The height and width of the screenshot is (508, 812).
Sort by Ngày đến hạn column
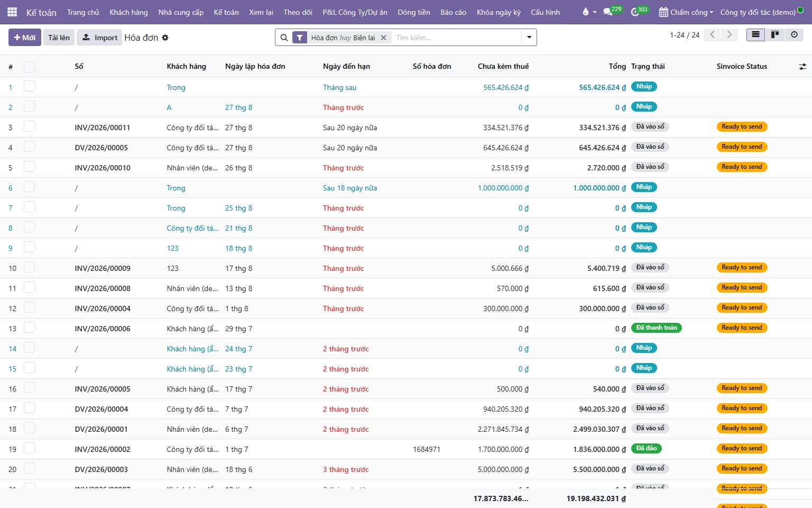click(346, 67)
